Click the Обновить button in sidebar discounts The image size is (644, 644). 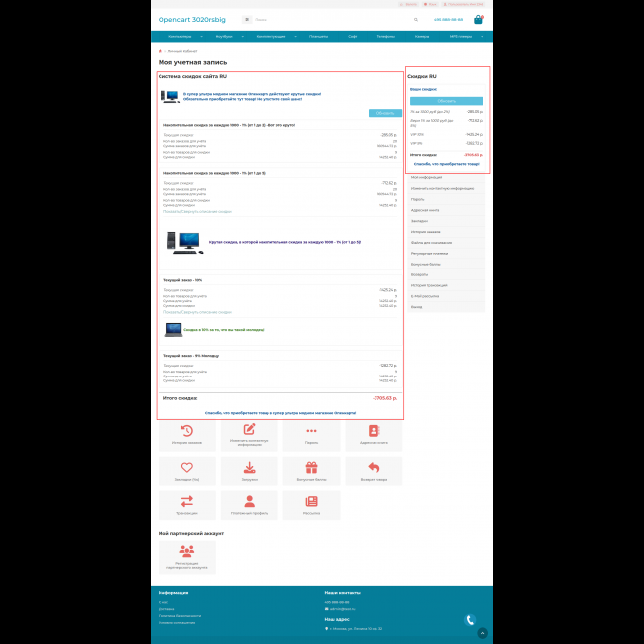[446, 101]
